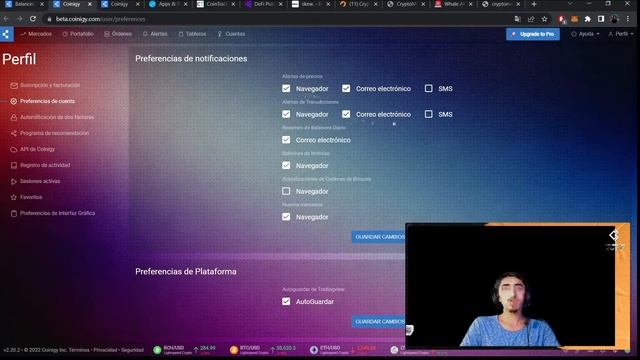Click the Favoritos star icon

tap(14, 198)
